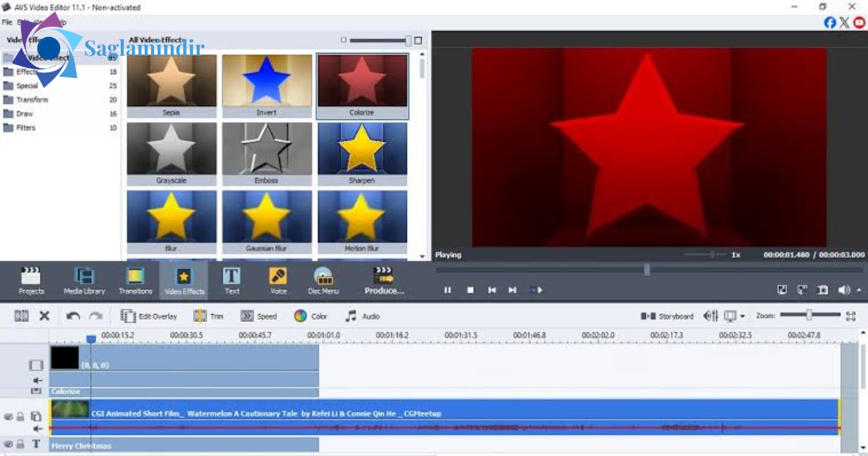This screenshot has height=456, width=868.
Task: Open the Facebook link icon
Action: 830,22
